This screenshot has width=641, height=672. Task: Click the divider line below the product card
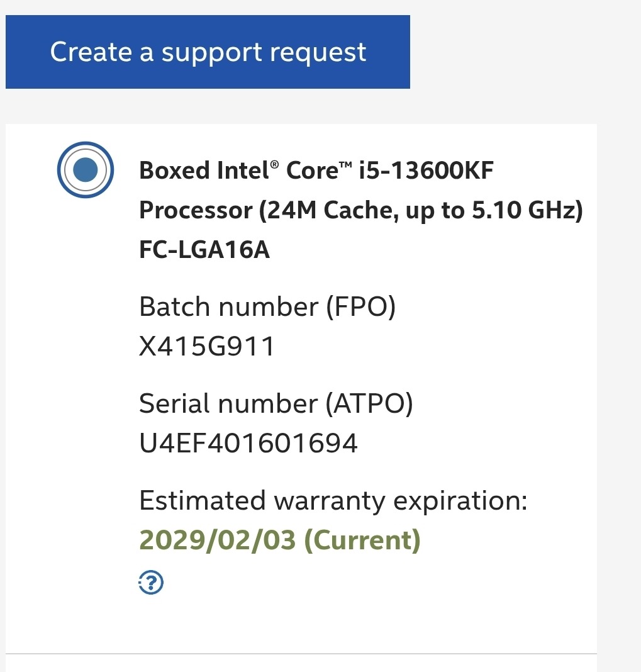pyautogui.click(x=301, y=654)
